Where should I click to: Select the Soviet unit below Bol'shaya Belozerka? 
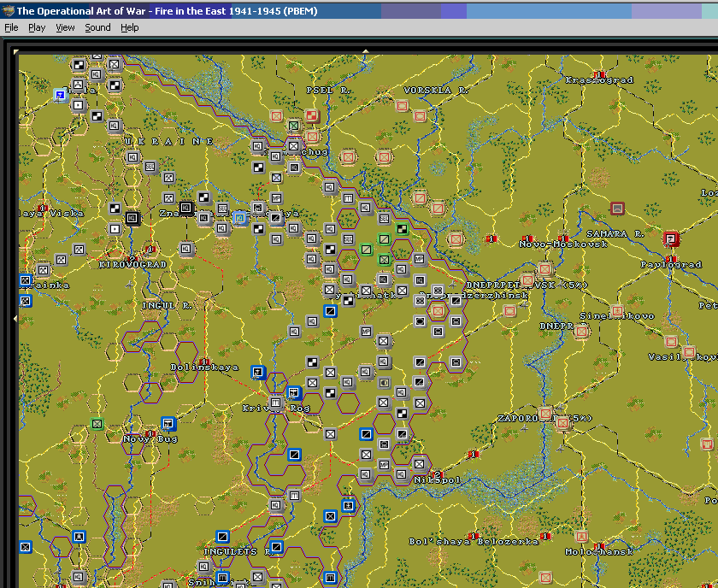click(x=545, y=578)
